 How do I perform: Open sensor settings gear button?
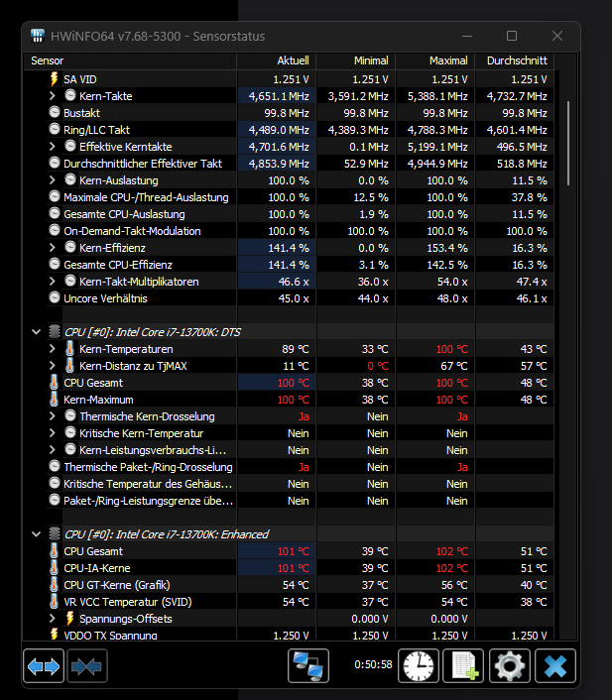510,666
